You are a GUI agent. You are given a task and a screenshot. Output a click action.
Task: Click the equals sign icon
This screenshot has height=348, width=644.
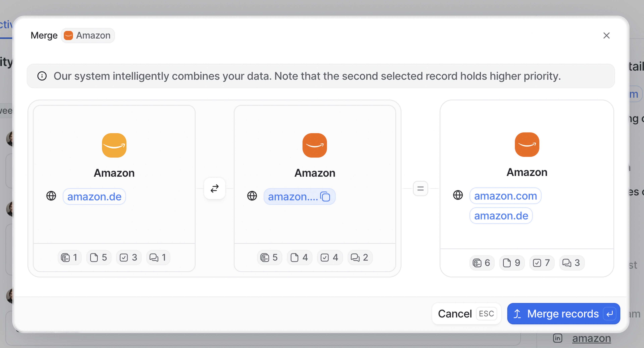[420, 188]
